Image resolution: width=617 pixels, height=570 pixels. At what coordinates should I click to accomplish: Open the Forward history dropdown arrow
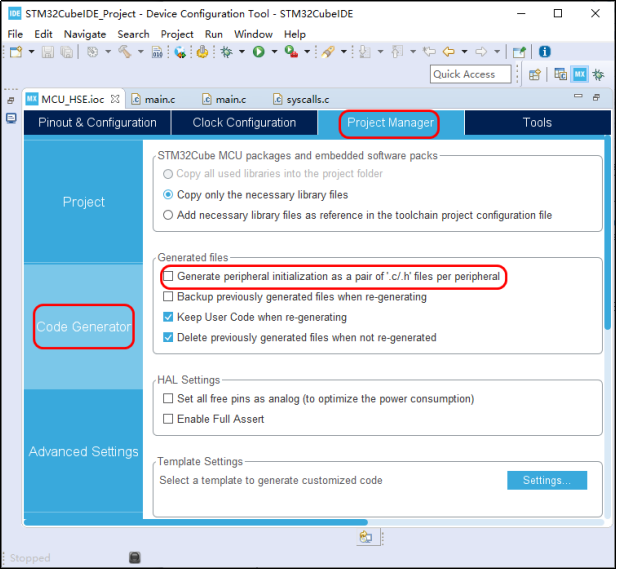(x=497, y=52)
